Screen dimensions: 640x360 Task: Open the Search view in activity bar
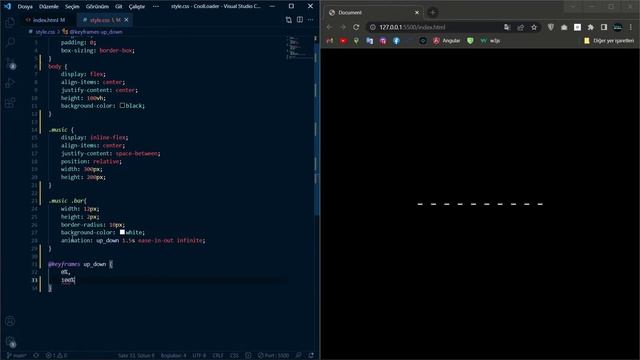coord(10,42)
